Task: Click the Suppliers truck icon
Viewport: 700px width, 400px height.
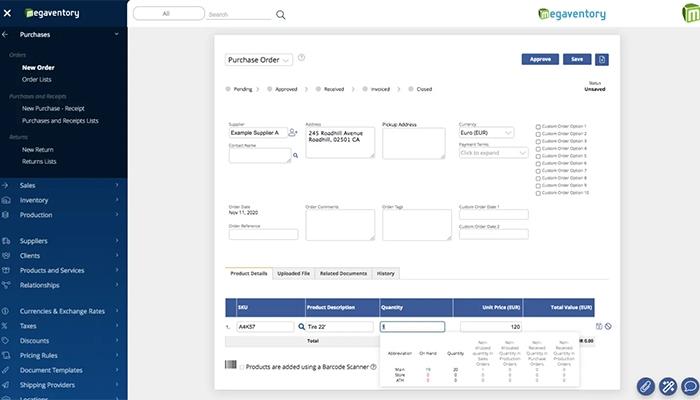Action: tap(6, 241)
